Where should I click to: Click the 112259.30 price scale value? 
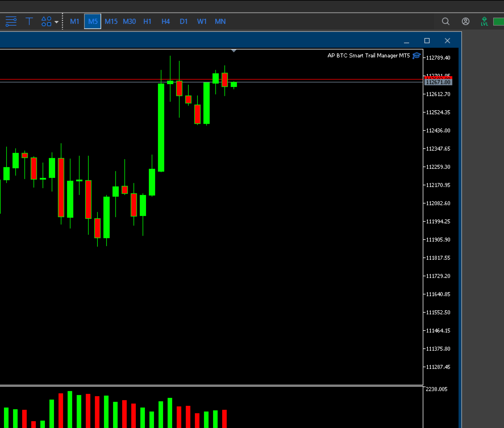[x=438, y=167]
